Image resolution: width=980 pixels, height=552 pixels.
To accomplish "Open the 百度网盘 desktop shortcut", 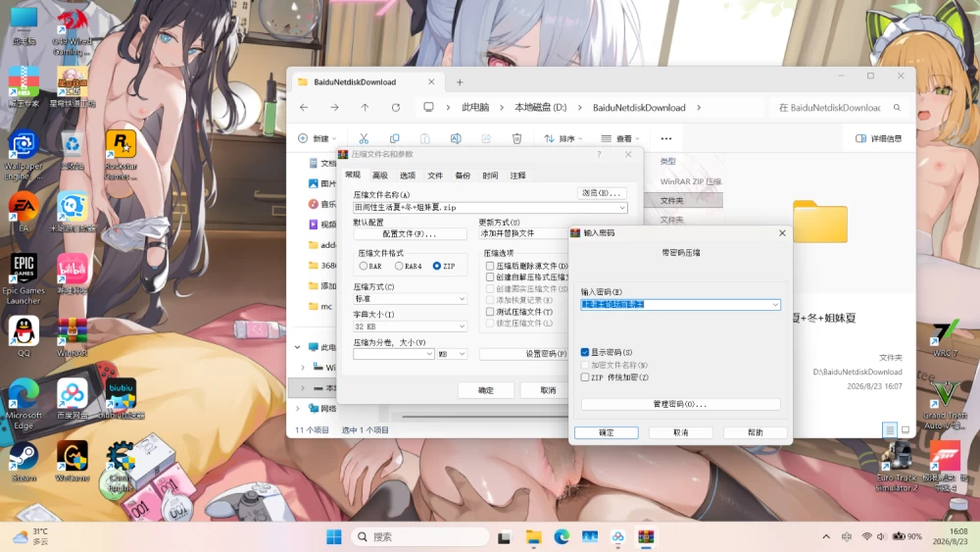I will [72, 399].
